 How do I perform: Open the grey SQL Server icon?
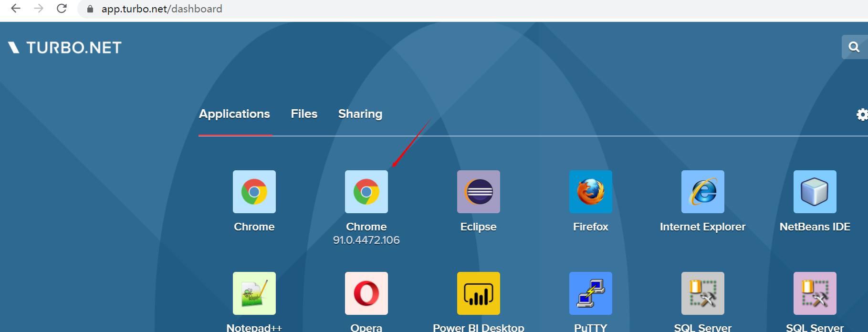[703, 293]
